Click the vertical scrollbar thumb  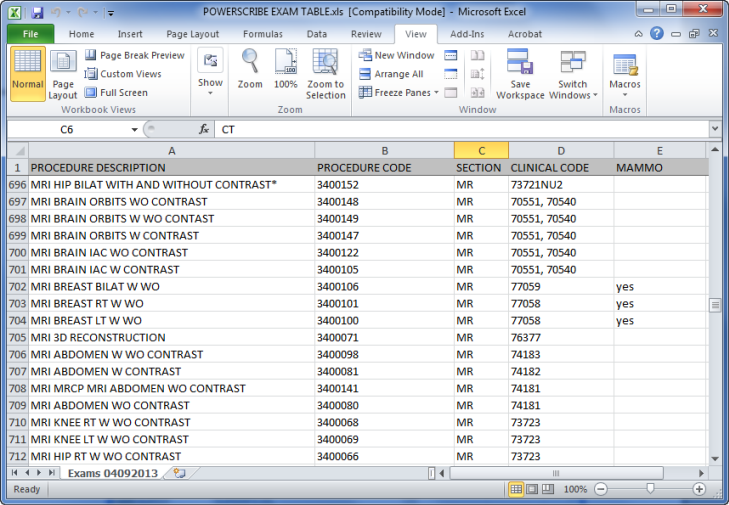tap(715, 306)
